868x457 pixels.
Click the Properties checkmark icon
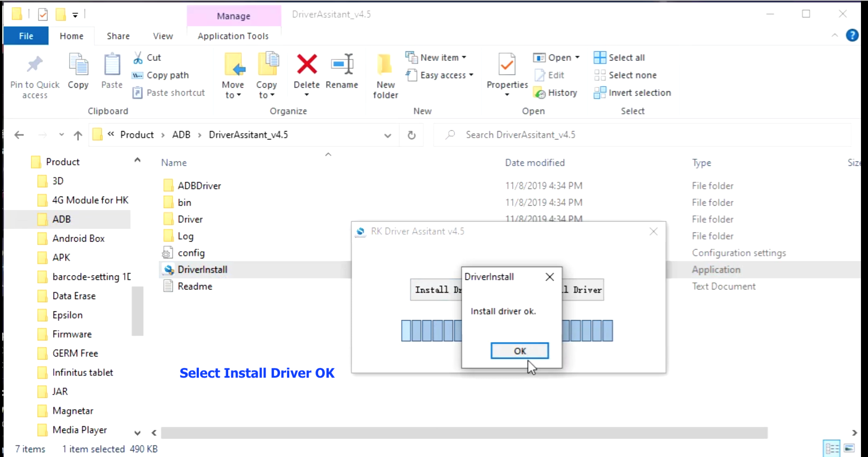click(x=507, y=65)
